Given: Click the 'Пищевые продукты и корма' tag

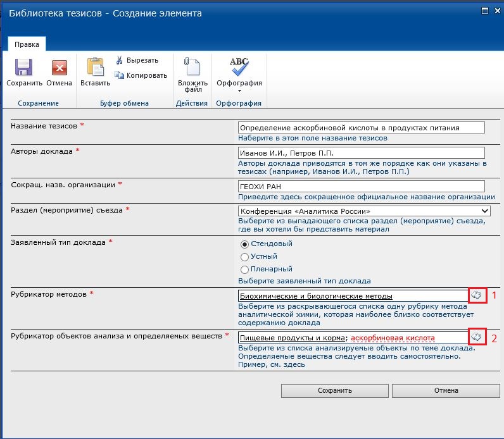Looking at the screenshot, I should coord(293,338).
